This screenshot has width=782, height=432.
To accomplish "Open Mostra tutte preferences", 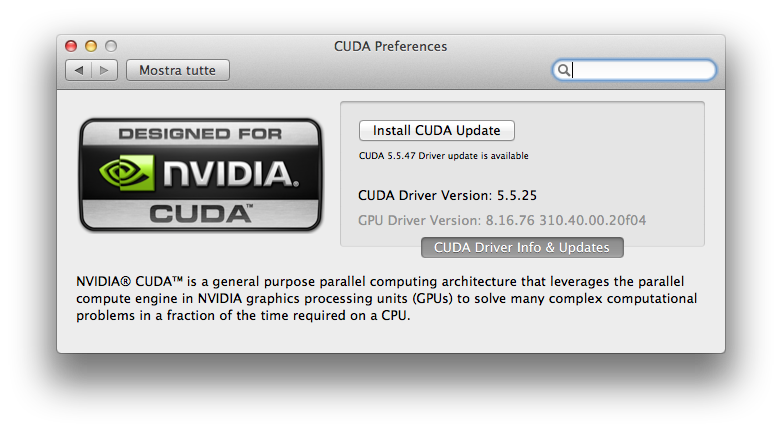I will [x=178, y=70].
